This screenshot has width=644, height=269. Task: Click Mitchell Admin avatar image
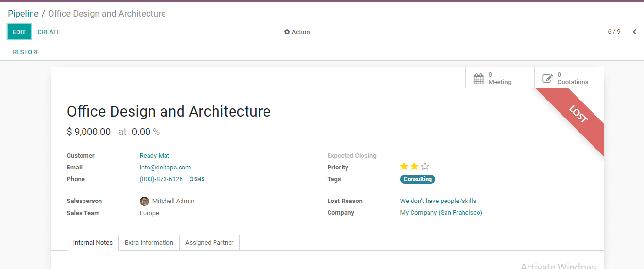point(144,201)
